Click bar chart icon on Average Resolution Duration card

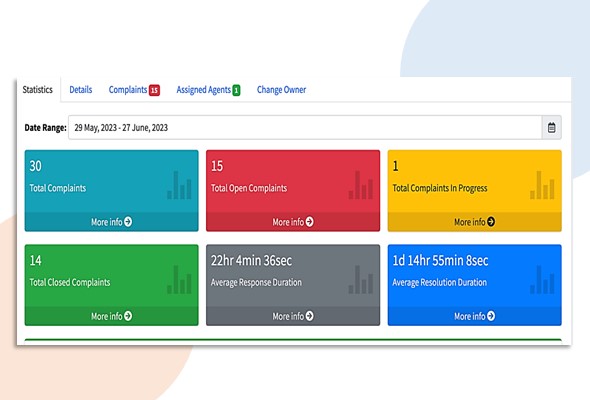click(542, 279)
